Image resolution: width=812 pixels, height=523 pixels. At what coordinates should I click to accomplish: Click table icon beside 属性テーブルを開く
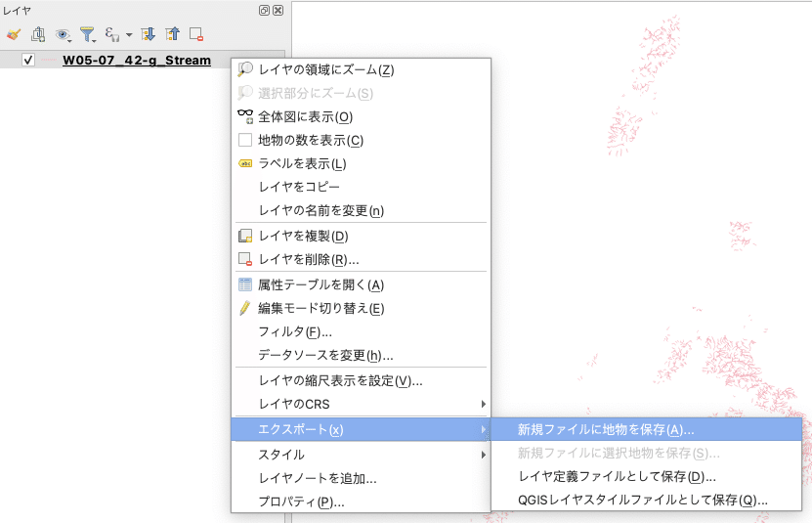(x=245, y=284)
